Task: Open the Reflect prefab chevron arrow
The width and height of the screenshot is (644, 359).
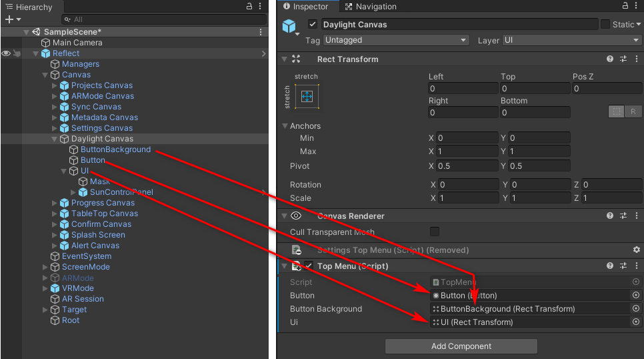Action: (x=264, y=53)
